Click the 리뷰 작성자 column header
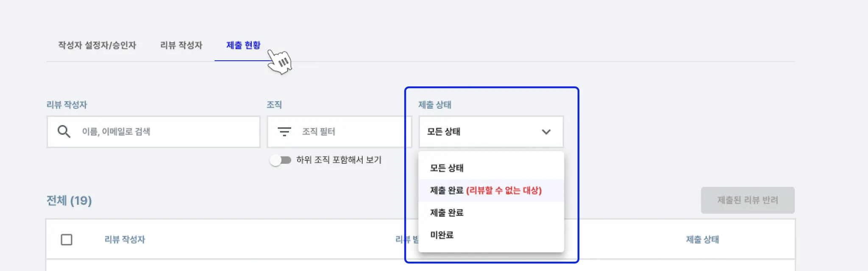This screenshot has height=271, width=868. [125, 240]
